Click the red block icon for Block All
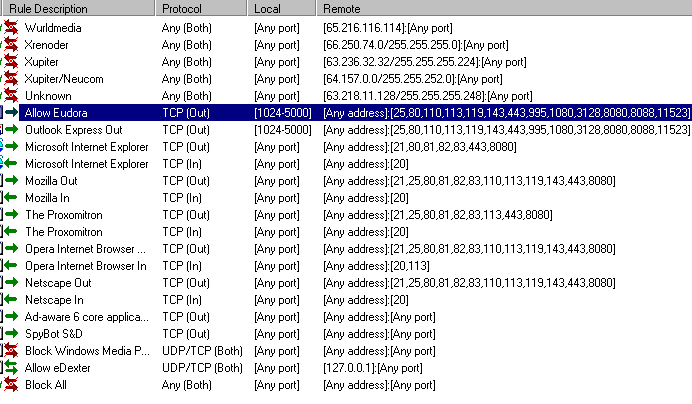 (11, 384)
